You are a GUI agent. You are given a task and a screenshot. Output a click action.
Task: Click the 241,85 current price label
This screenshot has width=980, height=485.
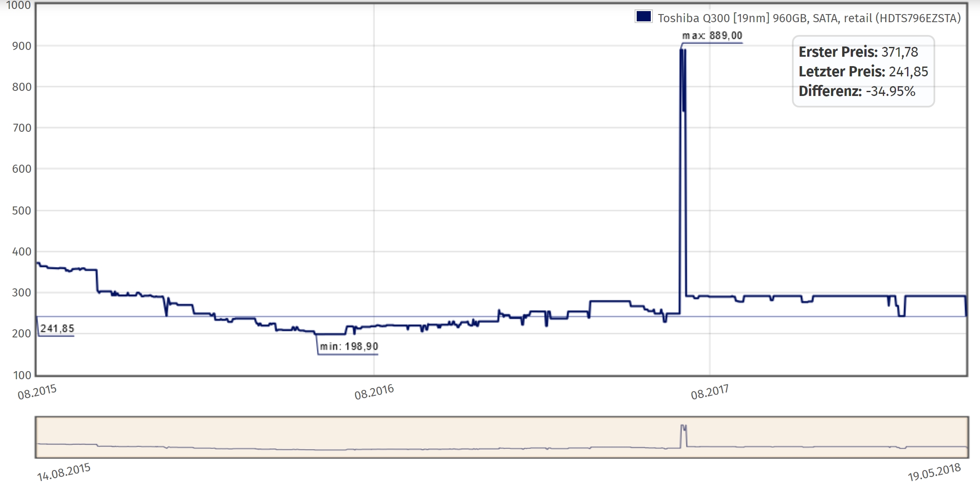pyautogui.click(x=57, y=328)
